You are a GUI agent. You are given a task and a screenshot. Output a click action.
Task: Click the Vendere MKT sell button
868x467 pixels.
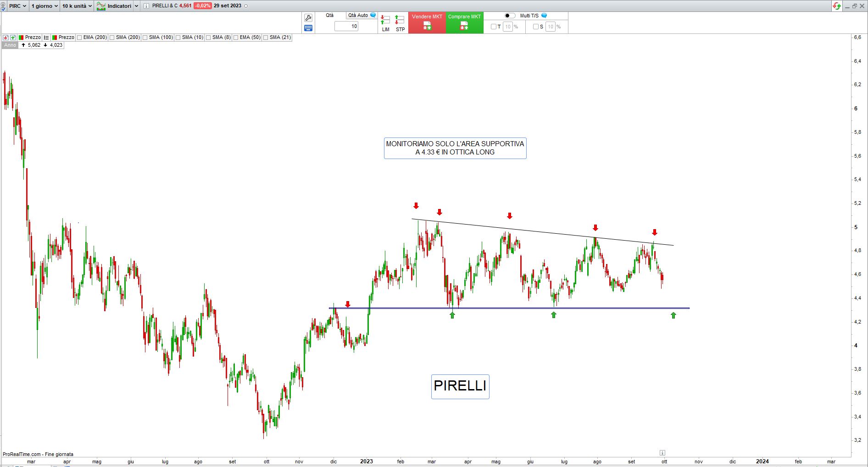click(x=427, y=22)
